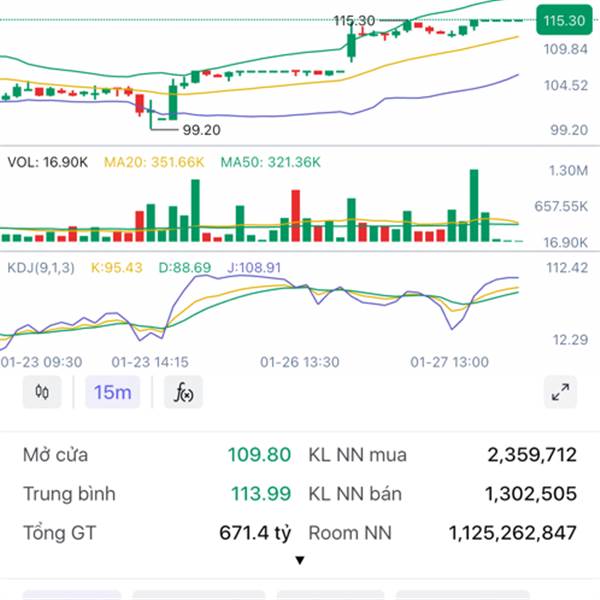Change the 15m timeframe interval
This screenshot has width=600, height=600.
pos(112,392)
